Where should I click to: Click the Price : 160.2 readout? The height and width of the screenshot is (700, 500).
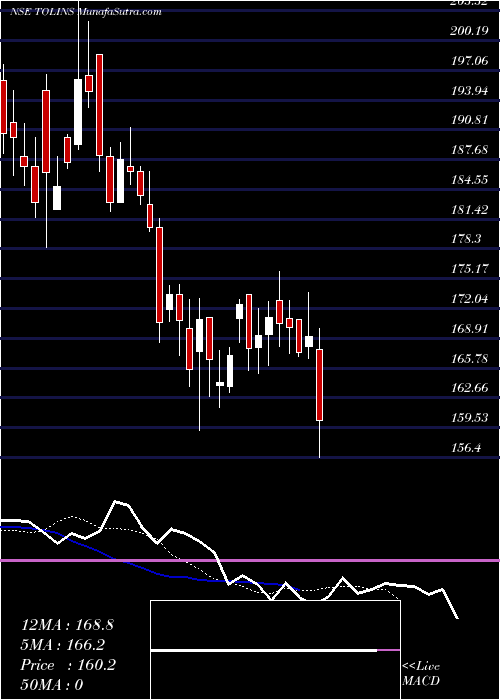[x=68, y=665]
